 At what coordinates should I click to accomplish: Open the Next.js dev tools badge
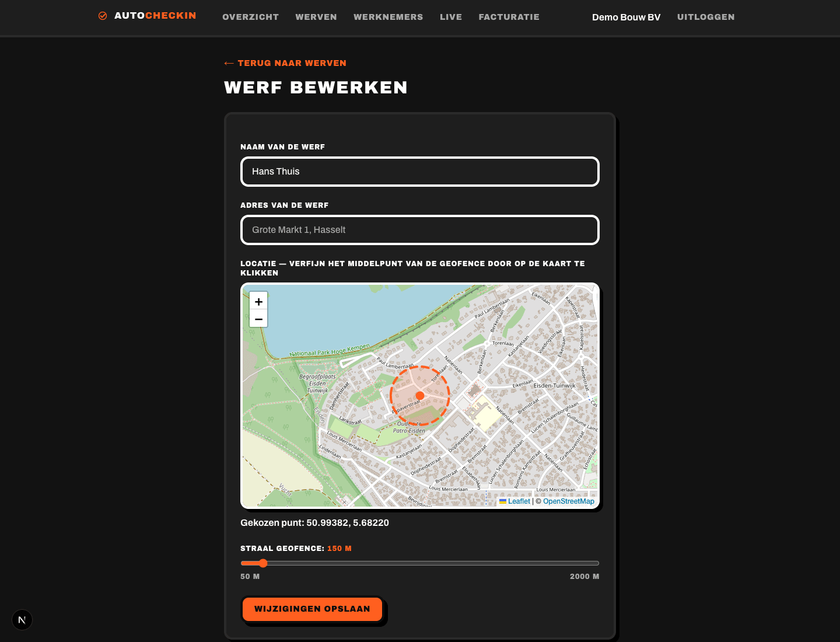[x=22, y=620]
